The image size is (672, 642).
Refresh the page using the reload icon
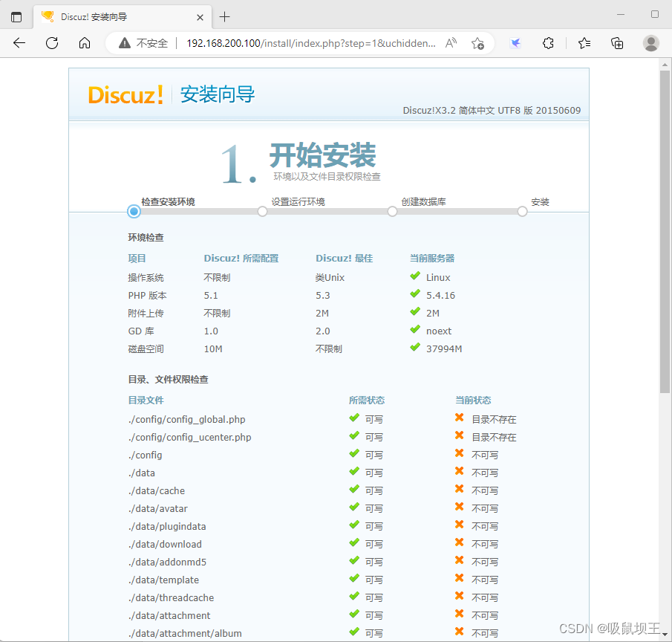click(52, 43)
